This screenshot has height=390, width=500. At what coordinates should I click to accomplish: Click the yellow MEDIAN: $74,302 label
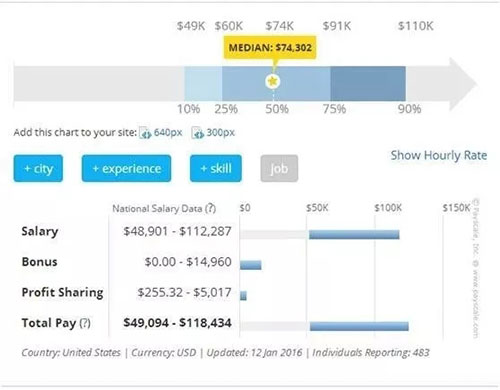(270, 47)
